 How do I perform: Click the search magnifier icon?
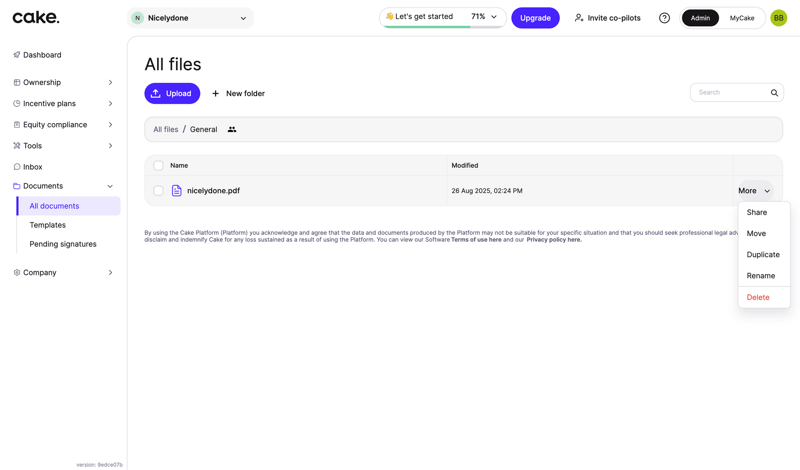[x=774, y=93]
